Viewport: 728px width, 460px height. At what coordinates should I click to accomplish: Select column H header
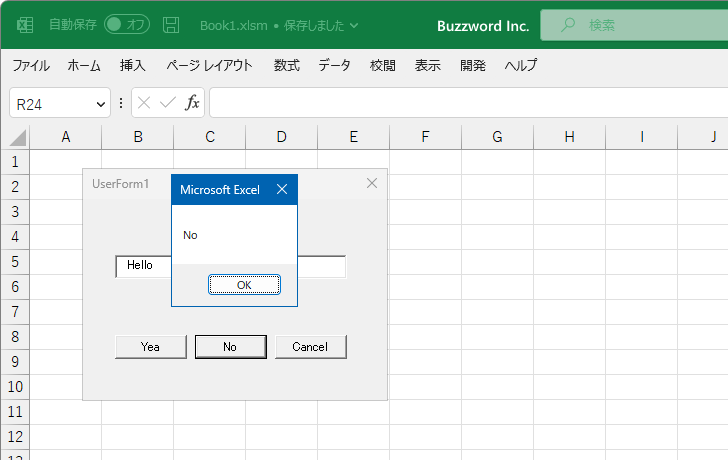[x=569, y=137]
